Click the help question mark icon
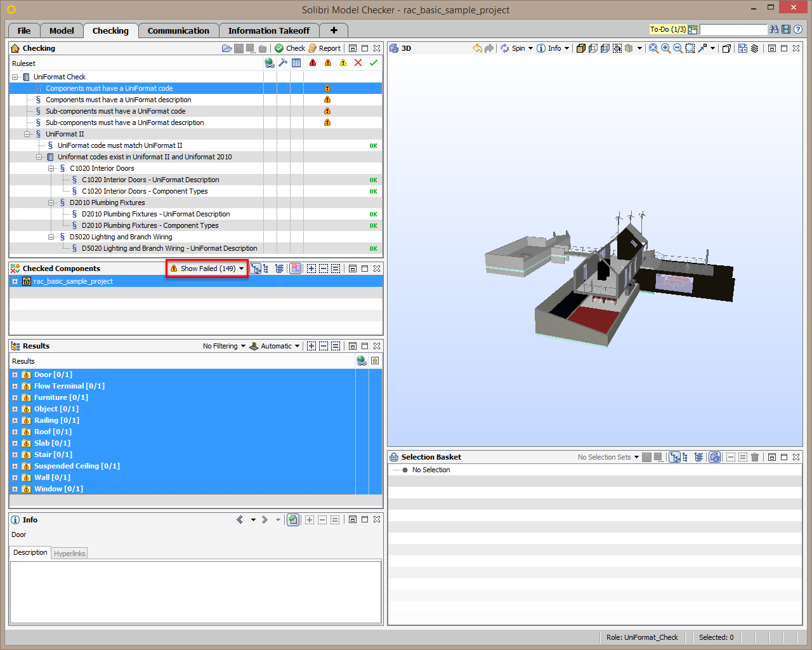Screen dimensions: 812x650 (x=798, y=29)
